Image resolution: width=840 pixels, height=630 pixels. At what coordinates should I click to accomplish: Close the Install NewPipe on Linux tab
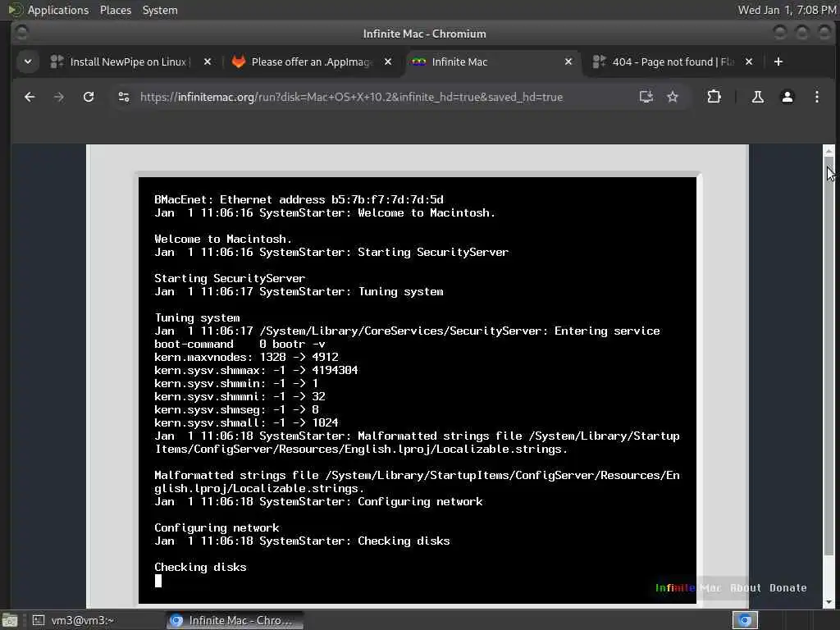point(208,62)
